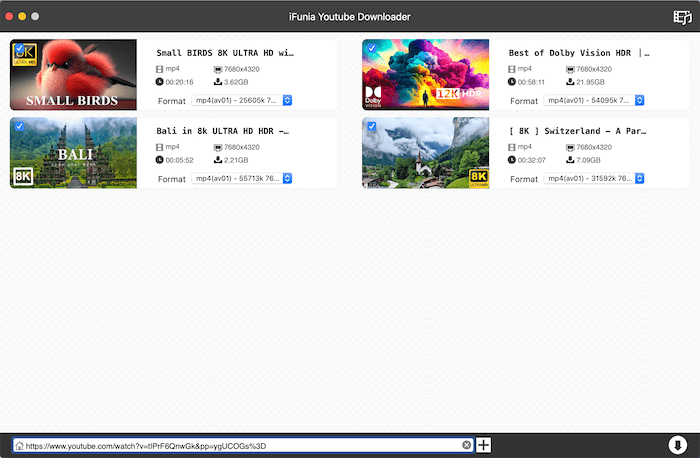The width and height of the screenshot is (700, 458).
Task: Toggle the Switzerland video checkbox
Action: point(371,126)
